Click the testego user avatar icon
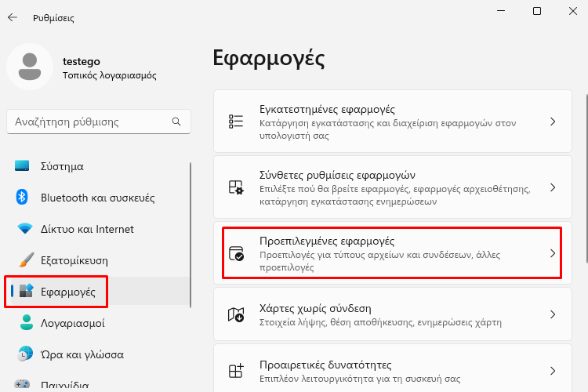This screenshot has width=588, height=392. coord(30,67)
